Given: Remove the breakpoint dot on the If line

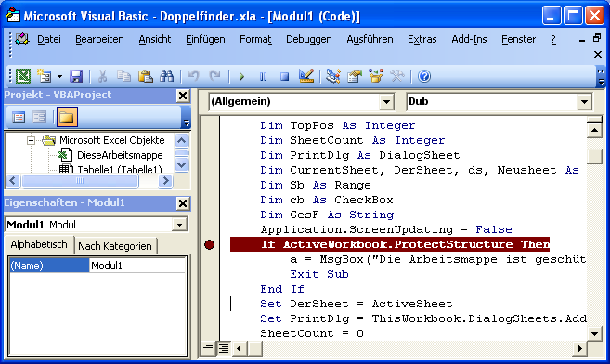Looking at the screenshot, I should tap(209, 244).
